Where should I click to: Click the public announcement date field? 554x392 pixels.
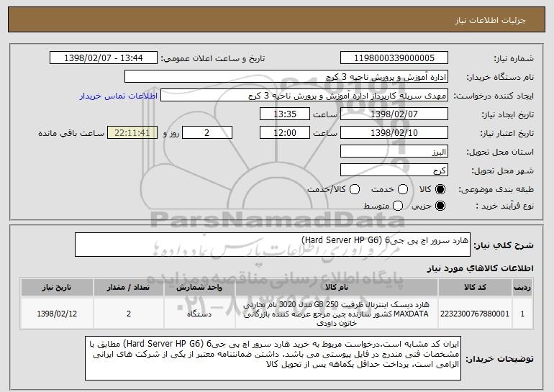[x=104, y=58]
